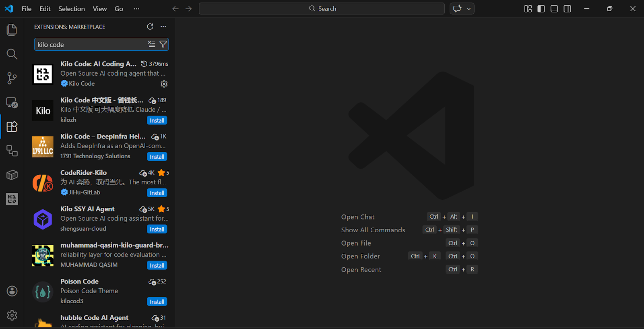Click the 'Open Chat' welcome shortcut label

(x=358, y=217)
